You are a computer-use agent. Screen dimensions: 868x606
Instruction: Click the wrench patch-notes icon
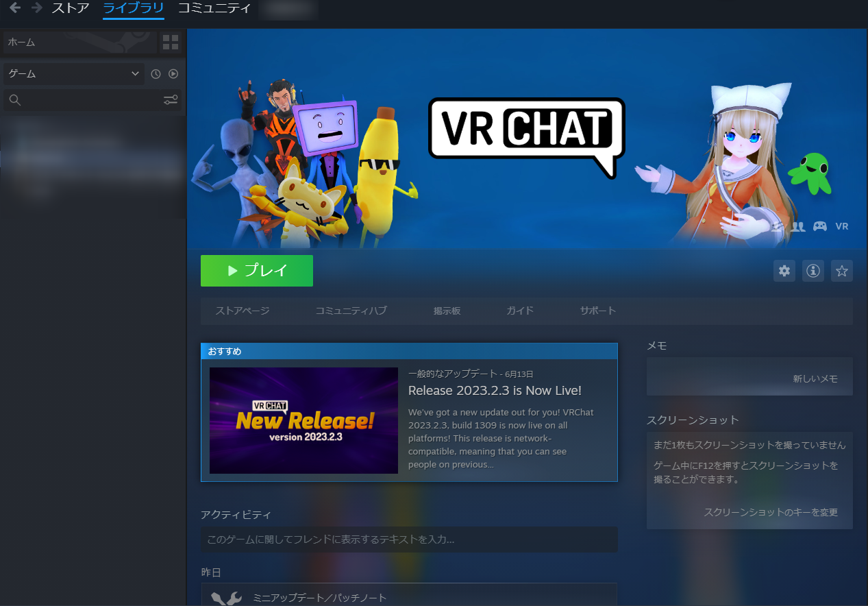pyautogui.click(x=226, y=598)
